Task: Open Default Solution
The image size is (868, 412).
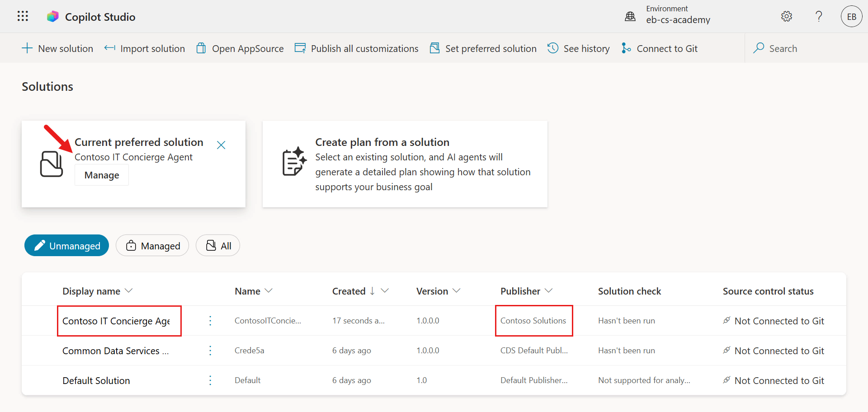Action: point(96,381)
